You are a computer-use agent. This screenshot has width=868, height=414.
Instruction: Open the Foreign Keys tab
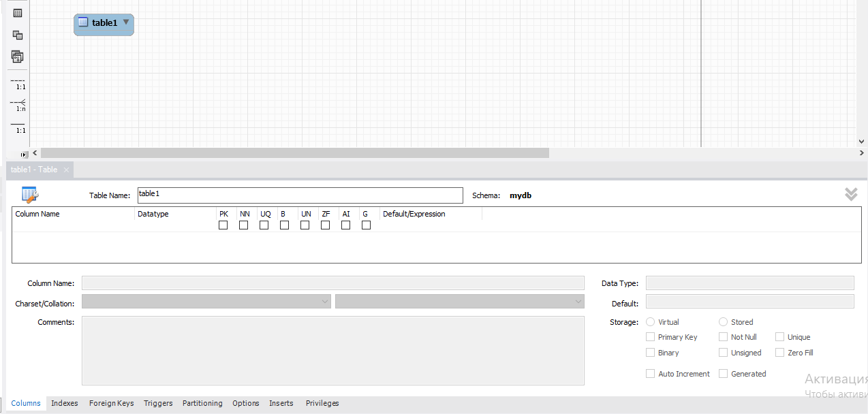click(111, 403)
